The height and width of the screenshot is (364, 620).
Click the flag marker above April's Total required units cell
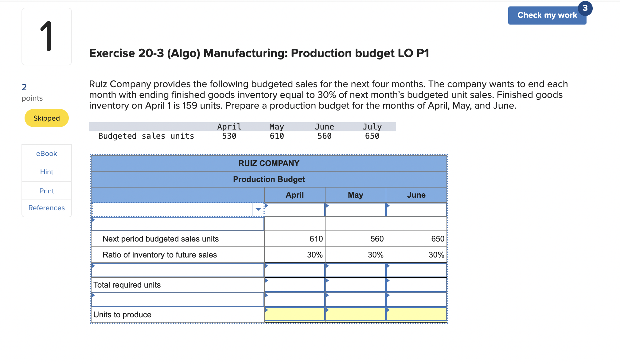[266, 266]
